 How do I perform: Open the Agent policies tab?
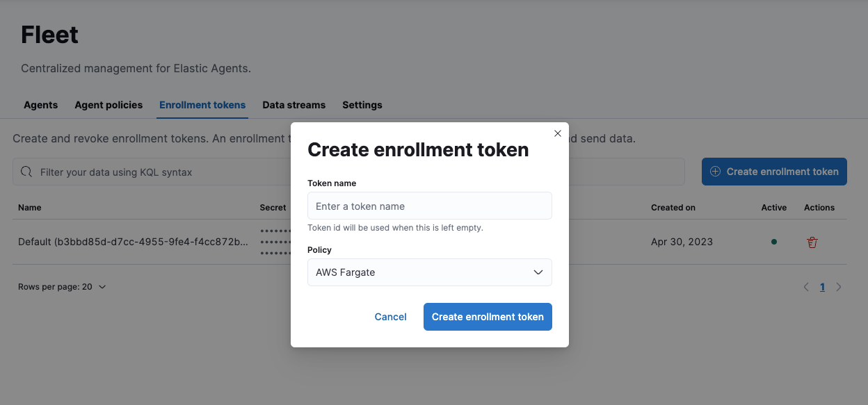[108, 105]
